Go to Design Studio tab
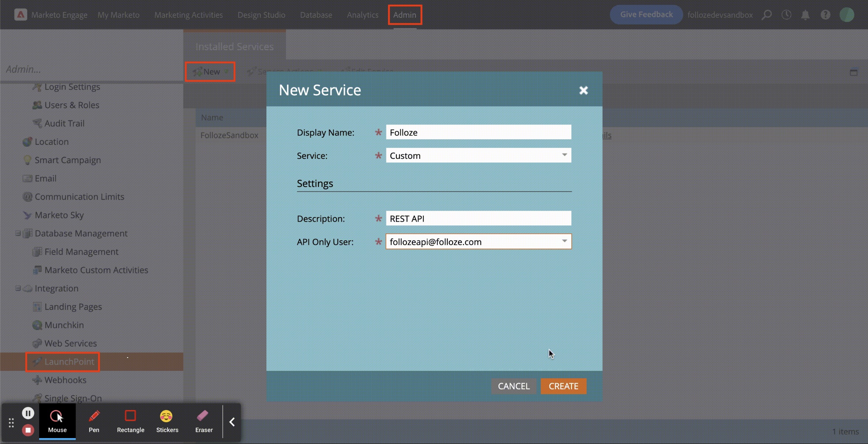868x444 pixels. pos(262,15)
